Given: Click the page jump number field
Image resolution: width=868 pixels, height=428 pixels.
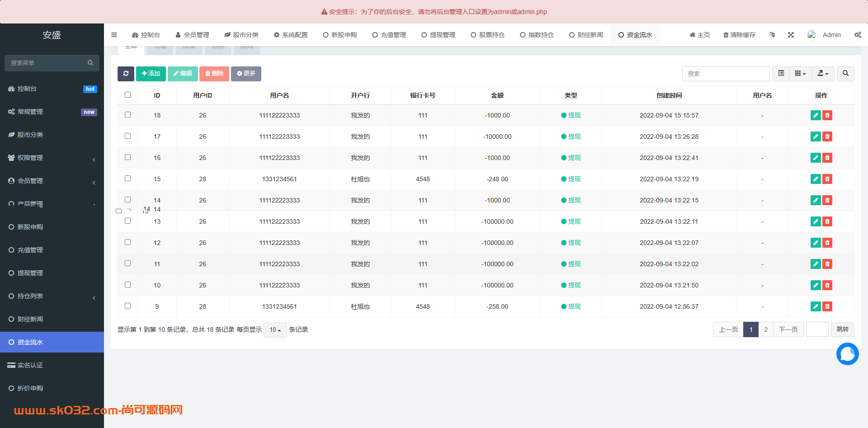Looking at the screenshot, I should [817, 329].
